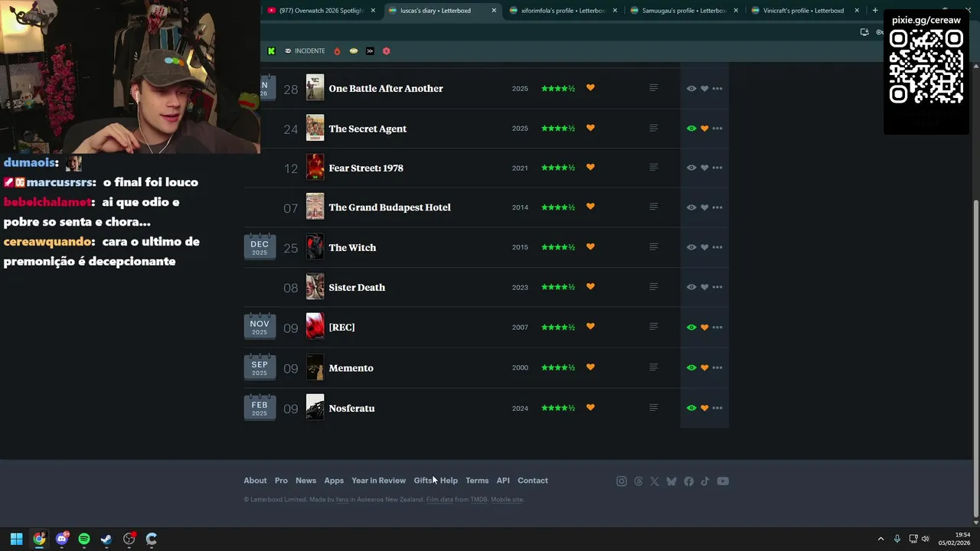Toggle watched eye for [REC]
The height and width of the screenshot is (551, 980).
click(691, 328)
